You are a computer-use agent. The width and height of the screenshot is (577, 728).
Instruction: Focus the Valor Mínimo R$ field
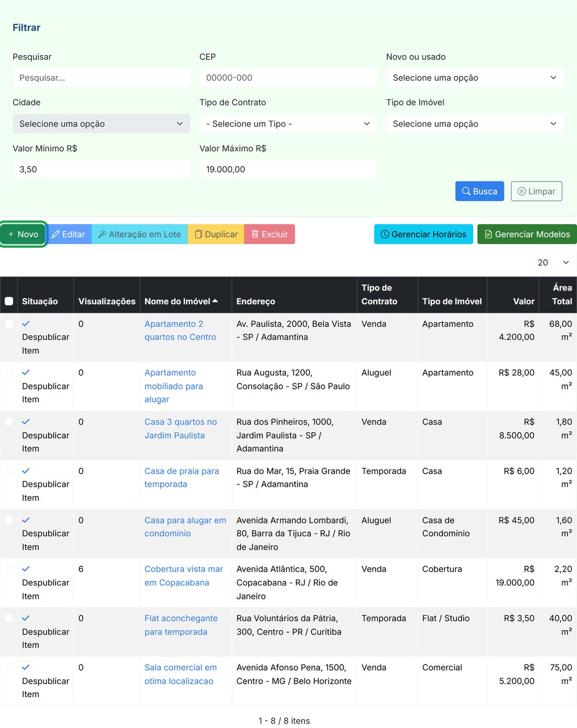coord(102,169)
